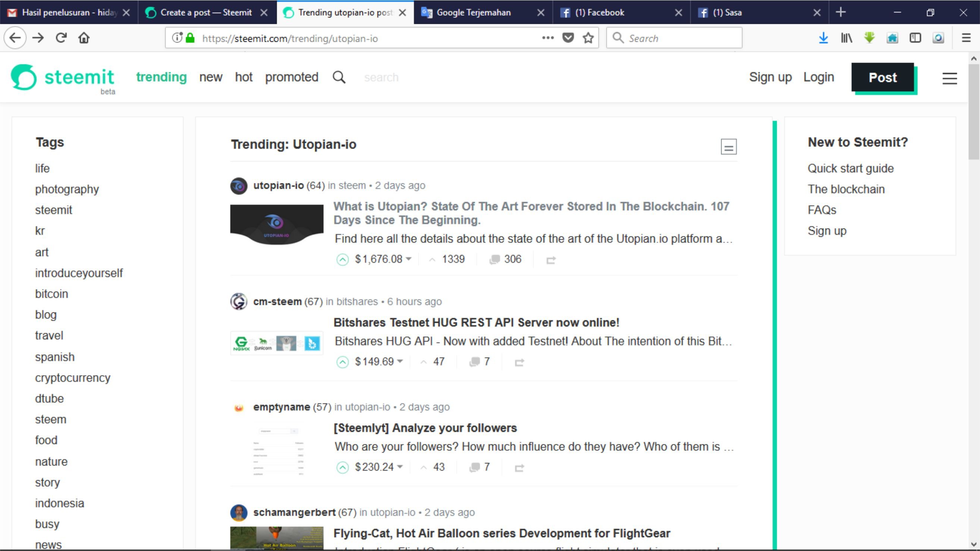Switch to Google Terjemahan tab

coord(483,13)
